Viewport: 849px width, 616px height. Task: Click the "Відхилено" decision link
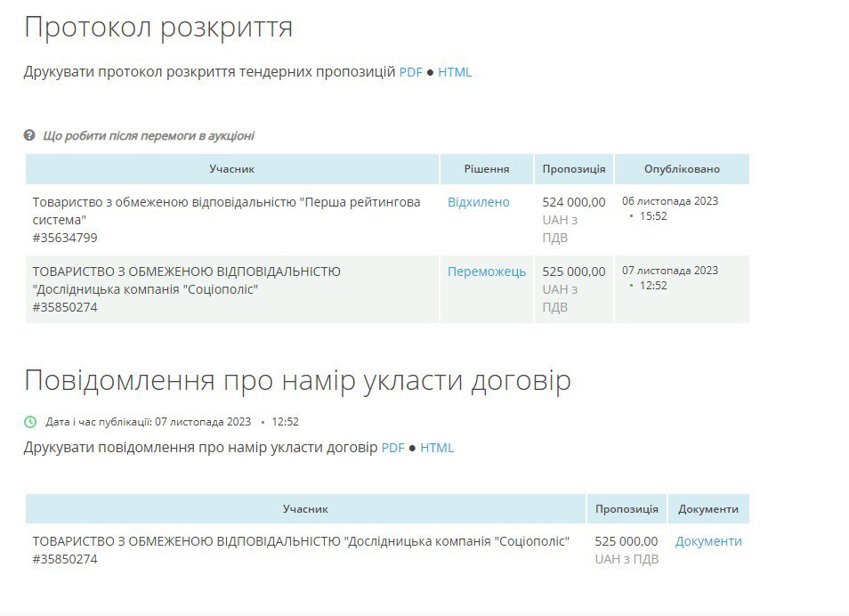[x=479, y=202]
